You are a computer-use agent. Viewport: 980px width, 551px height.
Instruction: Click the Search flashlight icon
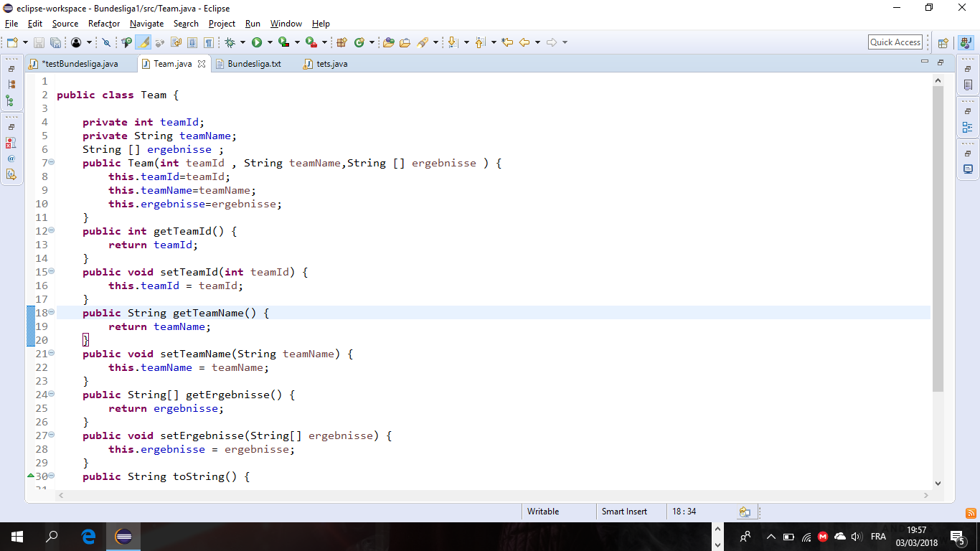pos(422,42)
